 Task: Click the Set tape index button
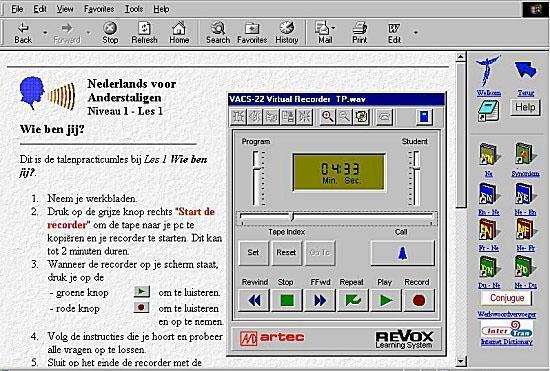tap(253, 252)
